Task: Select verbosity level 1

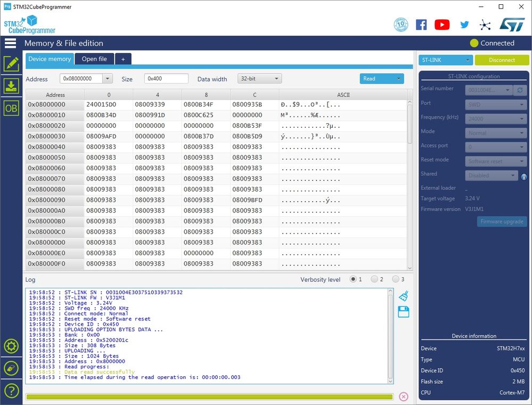Action: pyautogui.click(x=353, y=279)
